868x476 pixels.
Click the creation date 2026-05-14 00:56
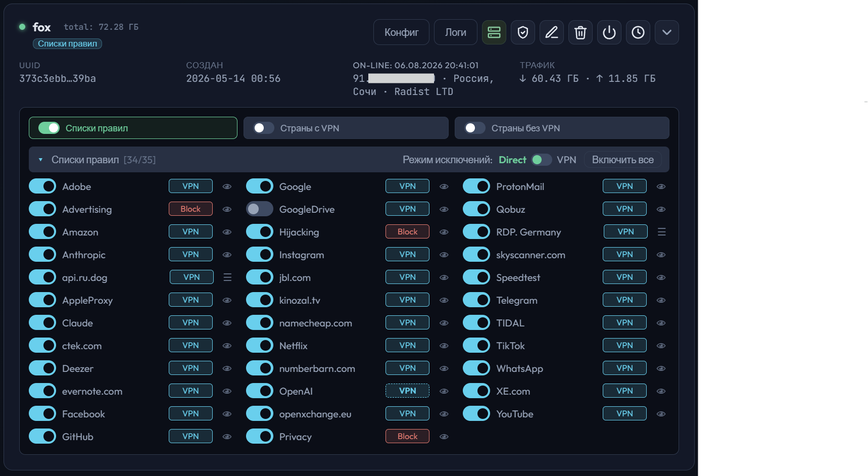pyautogui.click(x=233, y=78)
